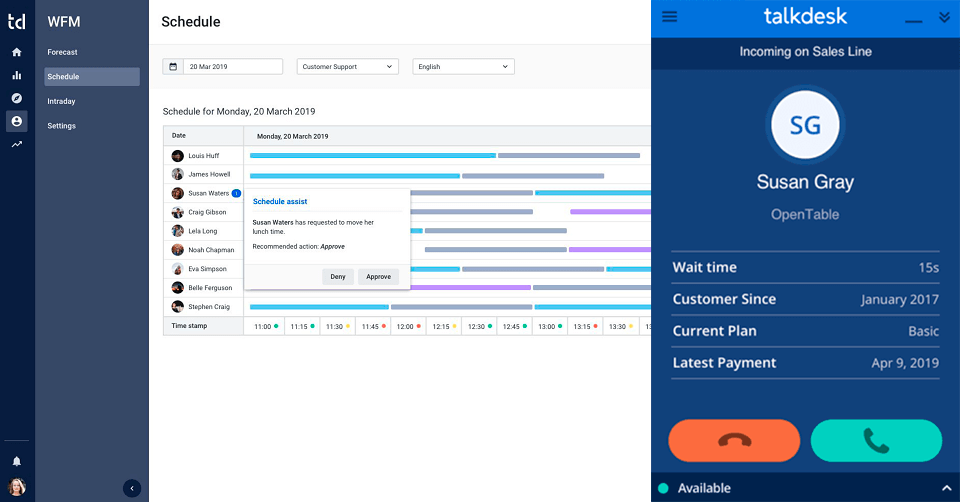Click the home icon in left sidebar

click(16, 52)
